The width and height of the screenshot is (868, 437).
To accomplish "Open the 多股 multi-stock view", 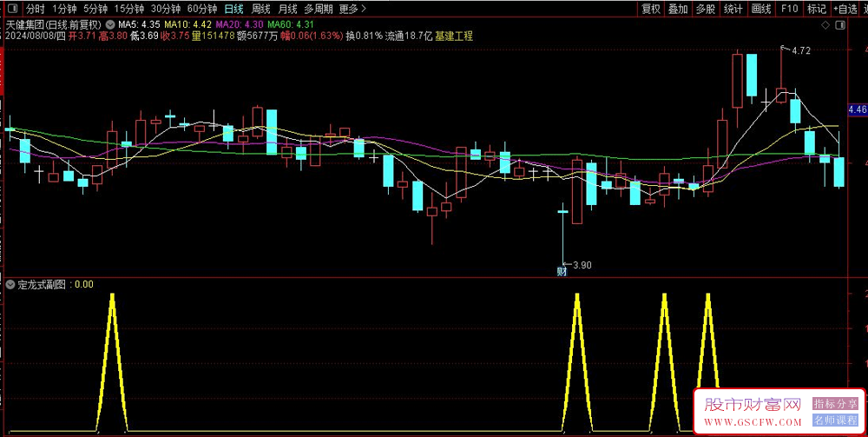I will (x=706, y=9).
